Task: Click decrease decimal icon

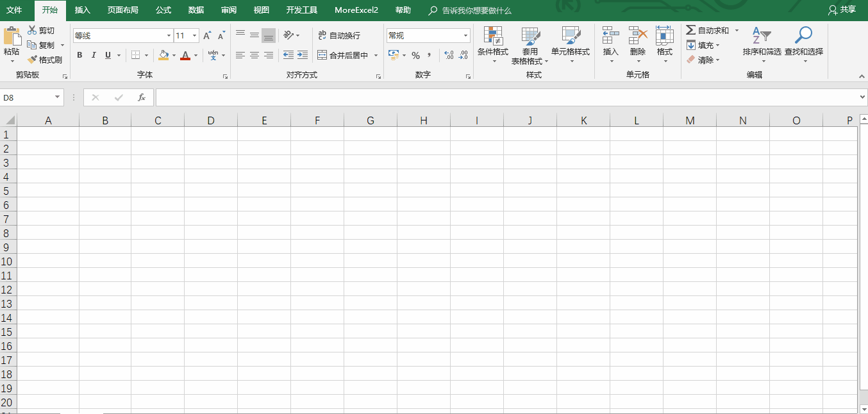Action: point(463,55)
